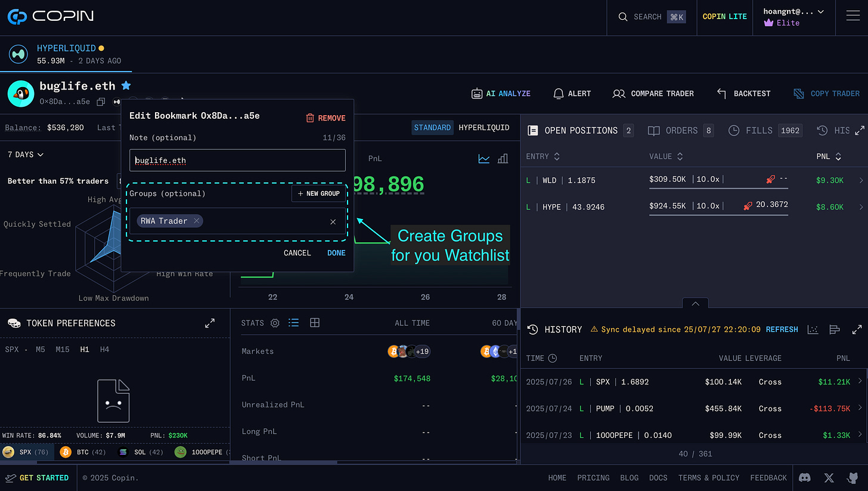Switch to Copin Lite
The height and width of the screenshot is (491, 868).
[724, 17]
